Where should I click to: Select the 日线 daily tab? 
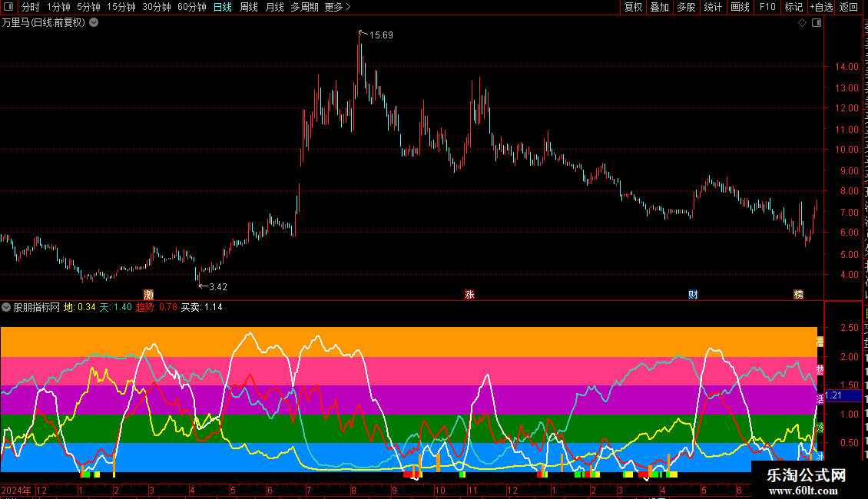point(223,7)
